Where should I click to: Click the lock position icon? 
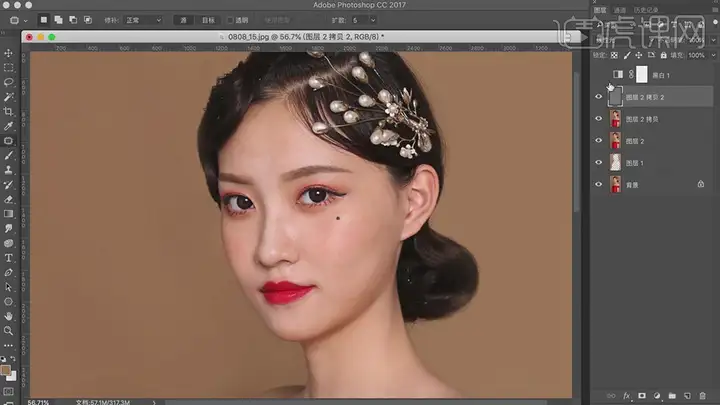(x=639, y=56)
